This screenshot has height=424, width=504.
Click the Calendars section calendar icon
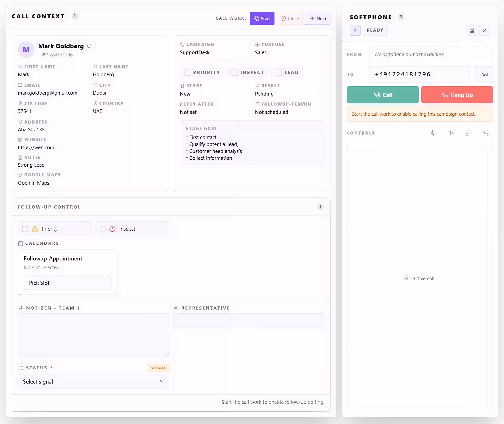pyautogui.click(x=21, y=243)
